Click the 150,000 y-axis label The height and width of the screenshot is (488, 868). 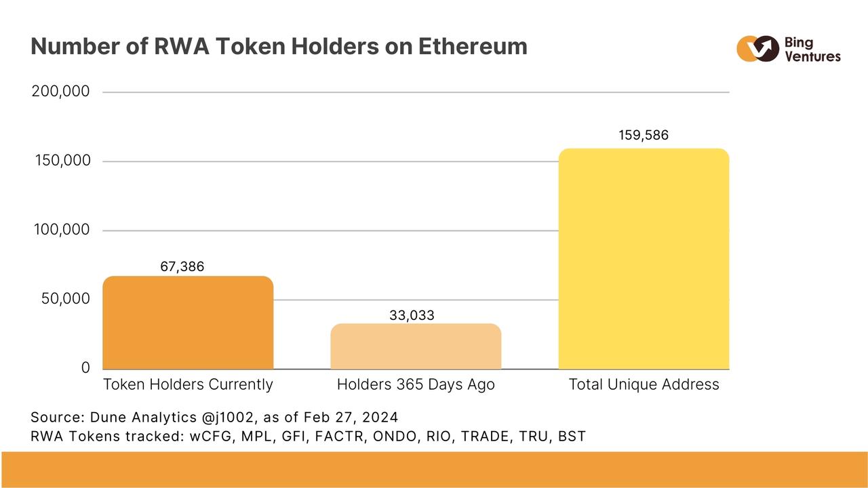pos(62,161)
